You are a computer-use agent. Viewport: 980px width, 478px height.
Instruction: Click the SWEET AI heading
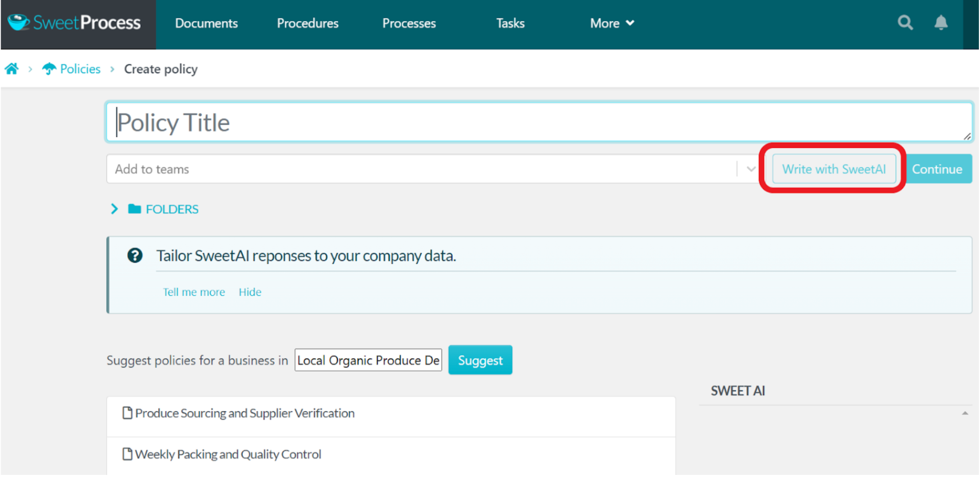pos(738,391)
